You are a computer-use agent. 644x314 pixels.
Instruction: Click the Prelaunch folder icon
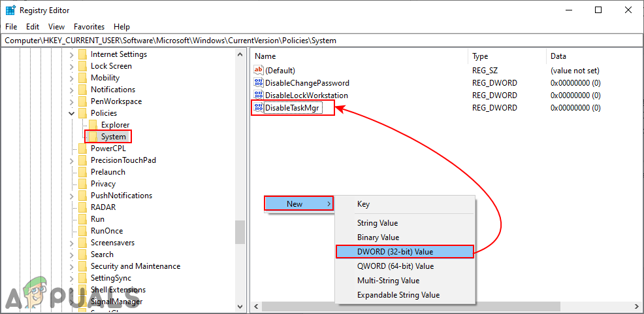pos(82,172)
